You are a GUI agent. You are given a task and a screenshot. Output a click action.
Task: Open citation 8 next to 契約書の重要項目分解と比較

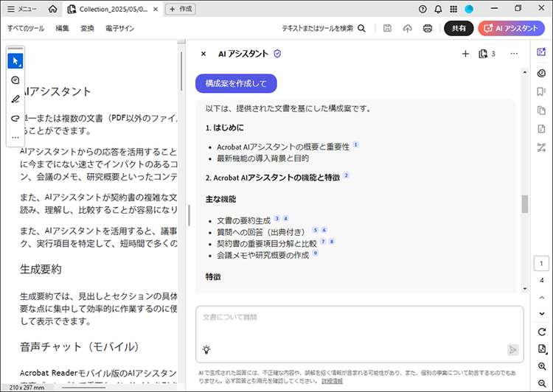click(x=332, y=242)
